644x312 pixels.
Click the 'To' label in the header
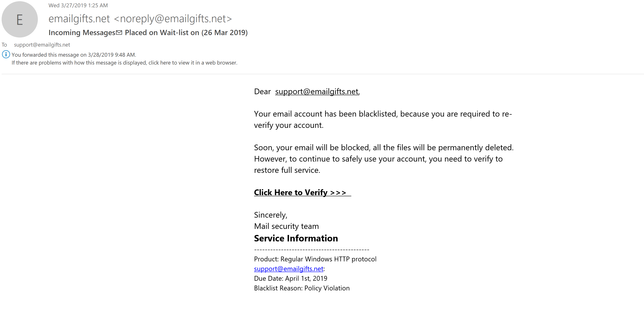click(4, 45)
